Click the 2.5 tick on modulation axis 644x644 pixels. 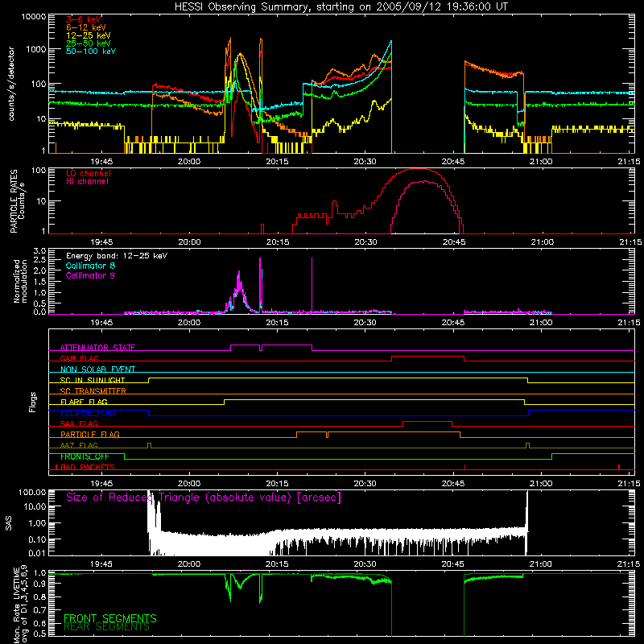pos(39,260)
